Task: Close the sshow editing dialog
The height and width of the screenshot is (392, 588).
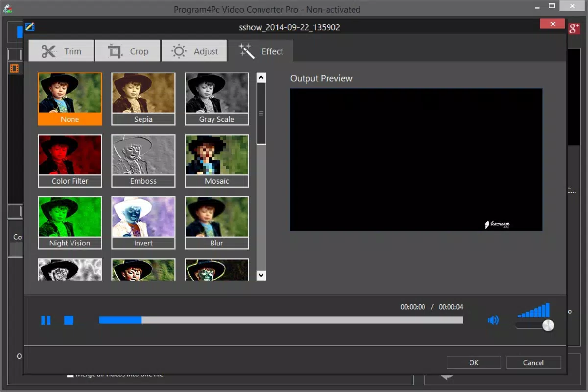Action: [x=553, y=24]
